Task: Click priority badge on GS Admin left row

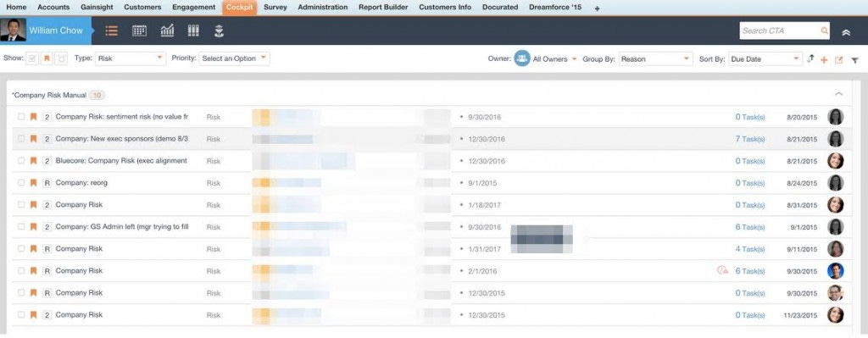Action: point(47,227)
